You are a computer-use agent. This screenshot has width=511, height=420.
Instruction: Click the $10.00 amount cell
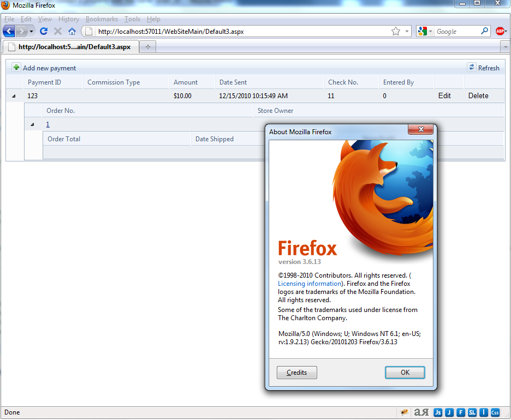pyautogui.click(x=182, y=96)
